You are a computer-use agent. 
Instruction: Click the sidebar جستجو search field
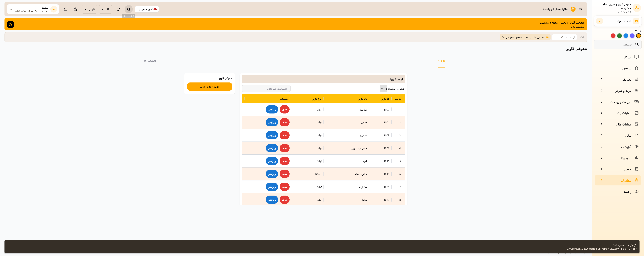[618, 44]
